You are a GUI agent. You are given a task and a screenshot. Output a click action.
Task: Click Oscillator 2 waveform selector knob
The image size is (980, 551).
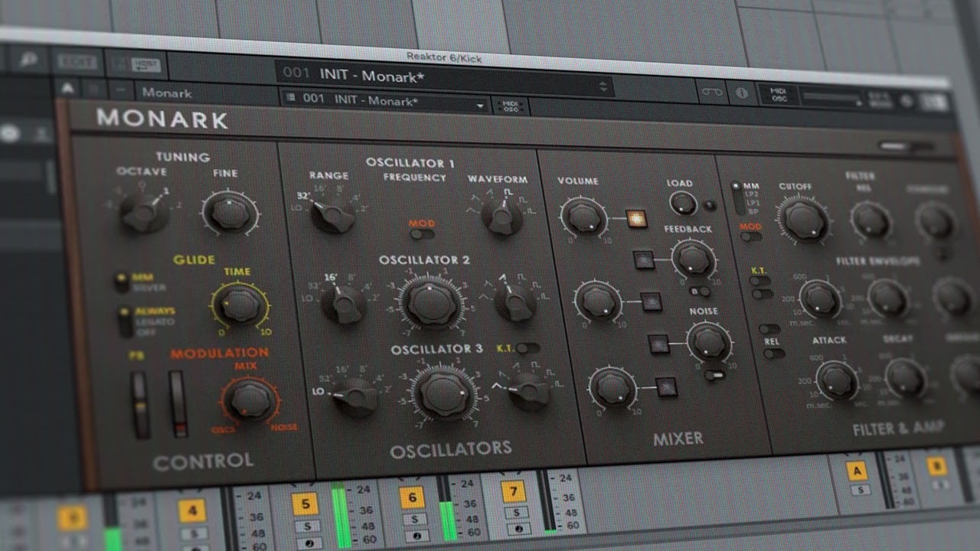(x=515, y=302)
